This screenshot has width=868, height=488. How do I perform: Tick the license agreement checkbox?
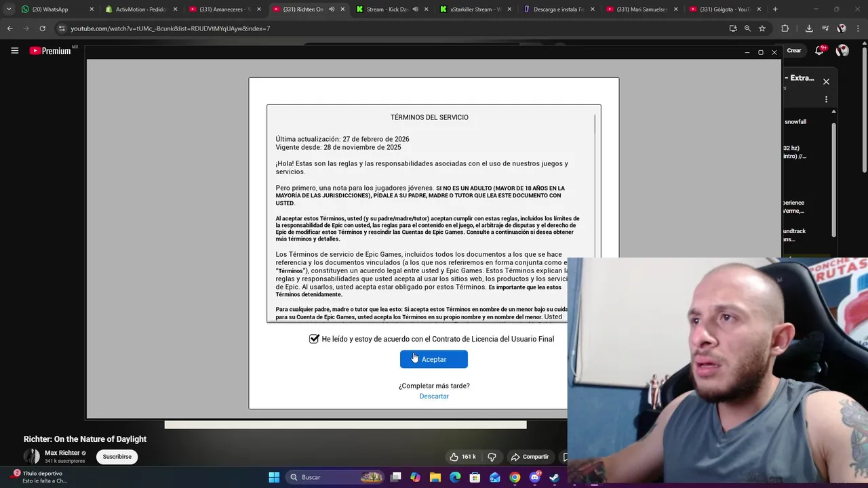(x=314, y=339)
